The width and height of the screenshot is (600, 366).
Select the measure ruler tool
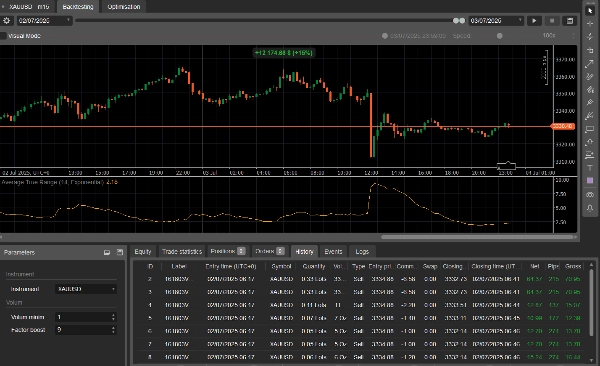click(590, 50)
